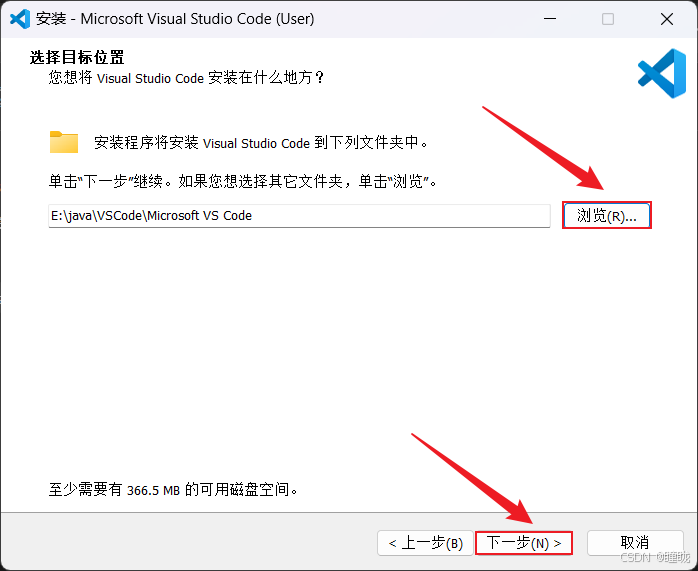698x571 pixels.
Task: Click the disk space text 366.5 MB
Action: [153, 490]
